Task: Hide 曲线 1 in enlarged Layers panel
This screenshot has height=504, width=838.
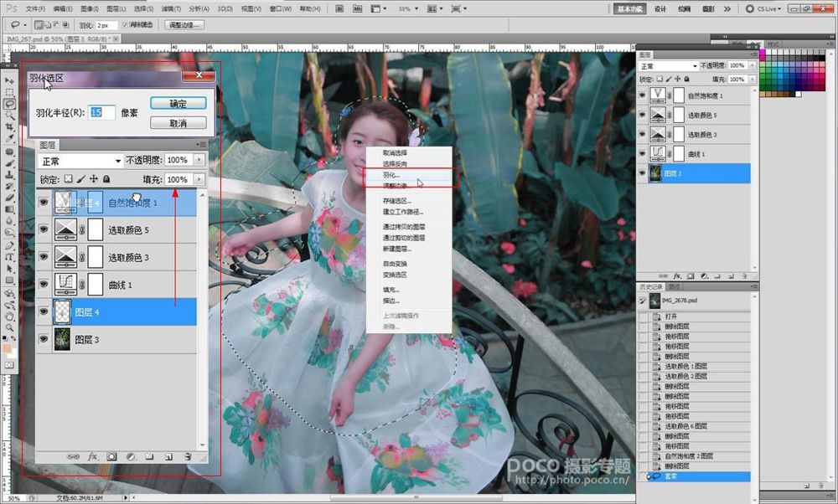Action: (44, 285)
